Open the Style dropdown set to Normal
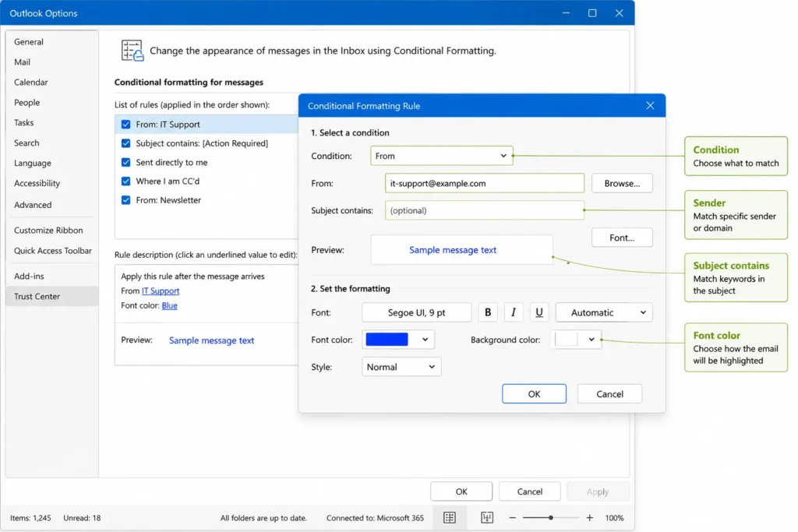 [401, 367]
